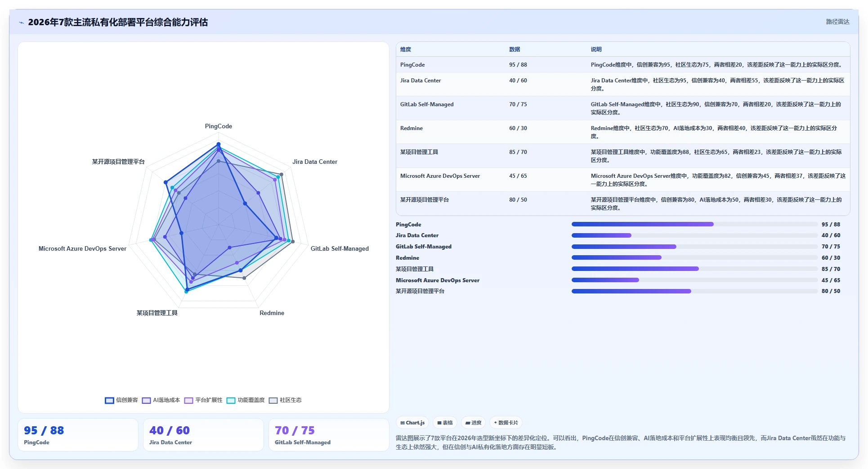Select the PingCode cell in the table
The width and height of the screenshot is (868, 469).
click(x=412, y=65)
